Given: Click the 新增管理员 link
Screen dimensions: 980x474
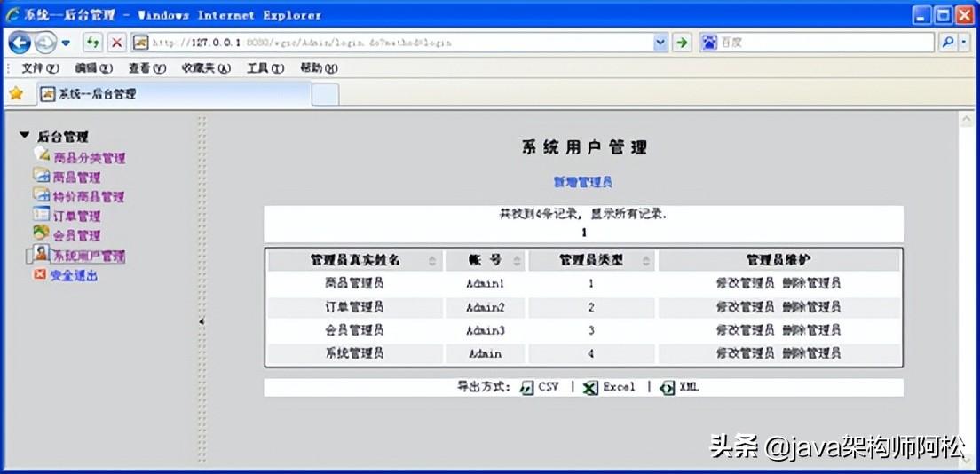Looking at the screenshot, I should pos(583,182).
